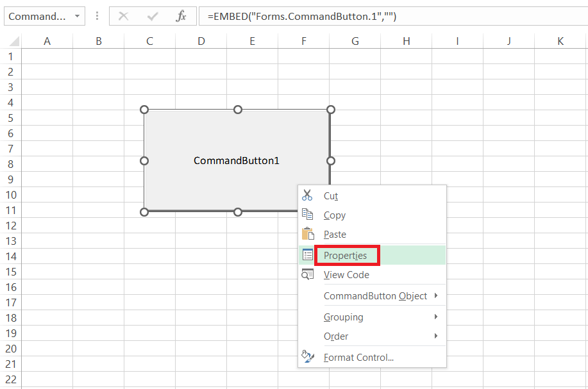The height and width of the screenshot is (389, 588).
Task: Click the Enter checkmark formula bar icon
Action: coord(153,17)
